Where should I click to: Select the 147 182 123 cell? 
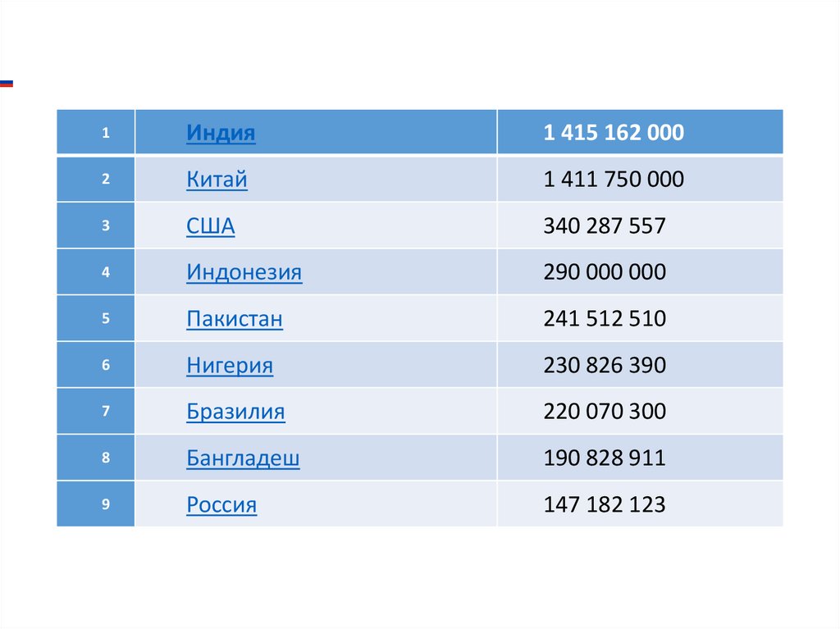point(604,505)
